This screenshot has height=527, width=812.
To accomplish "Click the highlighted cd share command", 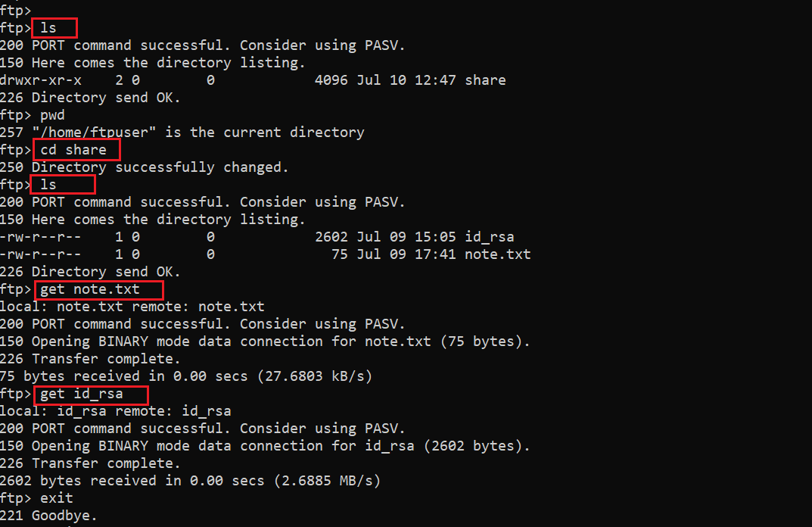I will pyautogui.click(x=73, y=150).
